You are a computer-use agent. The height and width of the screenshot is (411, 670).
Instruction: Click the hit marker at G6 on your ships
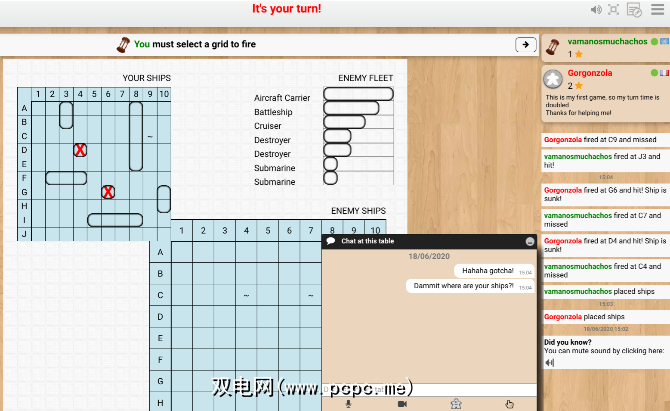pos(108,192)
